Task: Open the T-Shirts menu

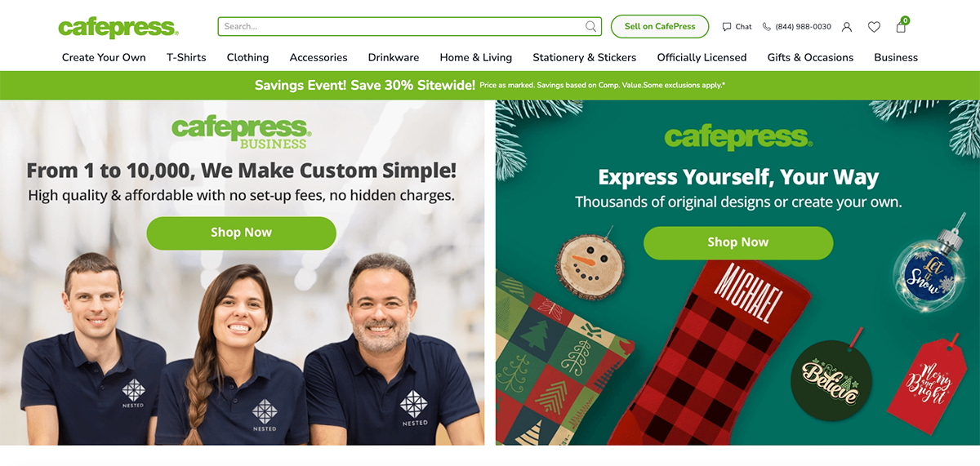Action: [186, 57]
